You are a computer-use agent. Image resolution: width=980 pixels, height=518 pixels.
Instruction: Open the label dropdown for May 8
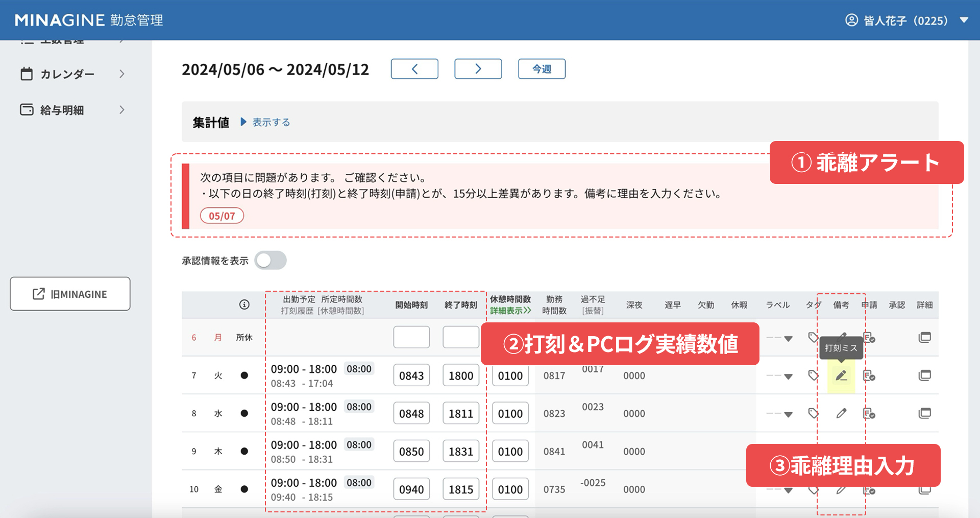(779, 414)
